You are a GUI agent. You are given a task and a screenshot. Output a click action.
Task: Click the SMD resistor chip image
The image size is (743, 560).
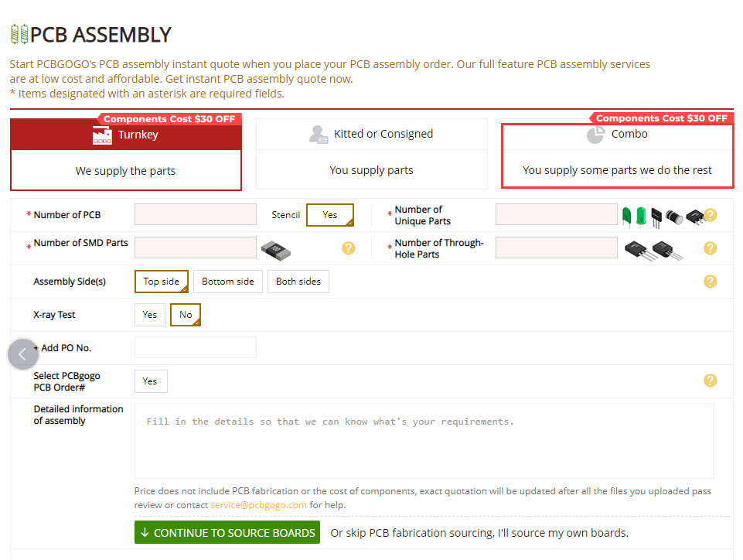point(276,251)
